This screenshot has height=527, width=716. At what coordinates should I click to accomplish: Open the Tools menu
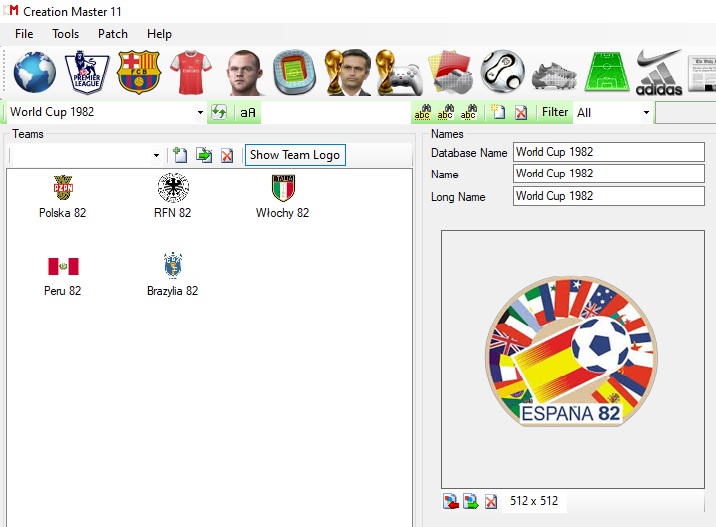click(x=65, y=34)
